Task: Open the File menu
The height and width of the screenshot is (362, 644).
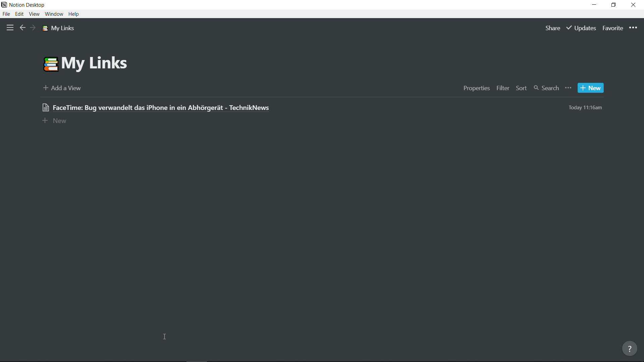Action: pos(6,14)
